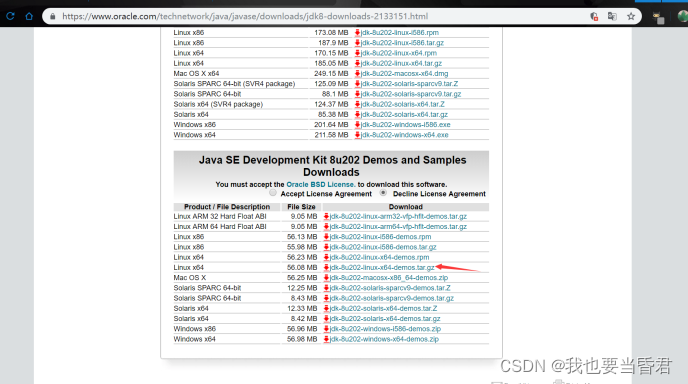Open the translate page icon in address bar

point(612,17)
